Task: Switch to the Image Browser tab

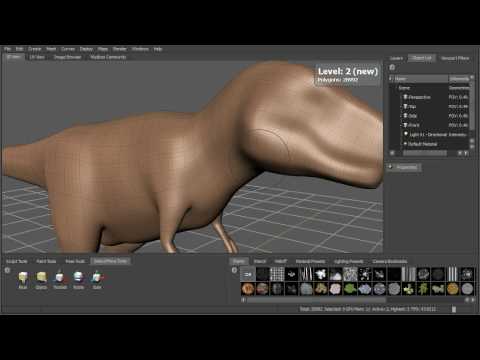Action: point(67,57)
